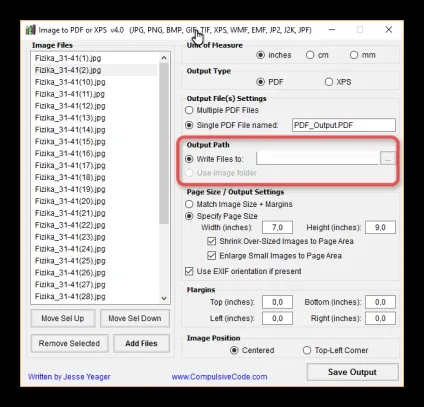Toggle Use EXIF orientation if present
424x407 pixels.
189,271
